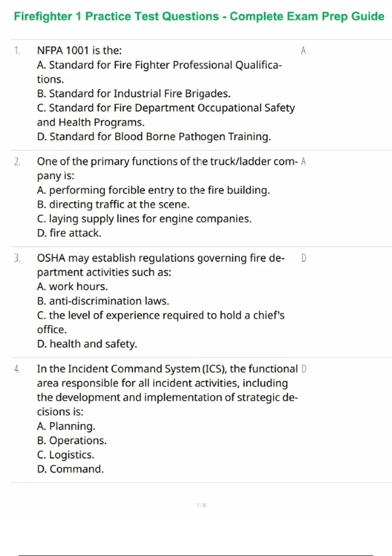392x556 pixels.
Task: Choose the "anti-discrimination laws" option
Action: click(103, 301)
